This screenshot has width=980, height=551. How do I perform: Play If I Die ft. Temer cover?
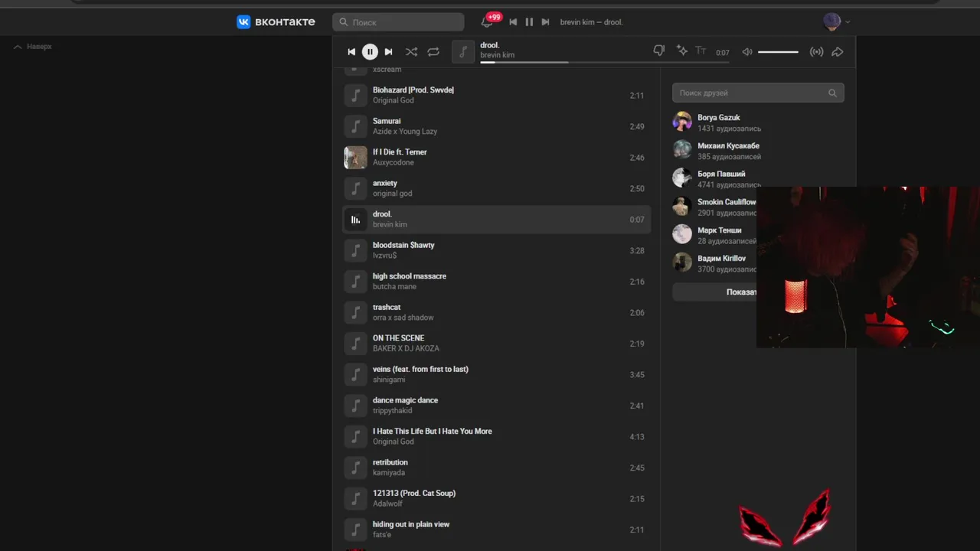coord(355,158)
